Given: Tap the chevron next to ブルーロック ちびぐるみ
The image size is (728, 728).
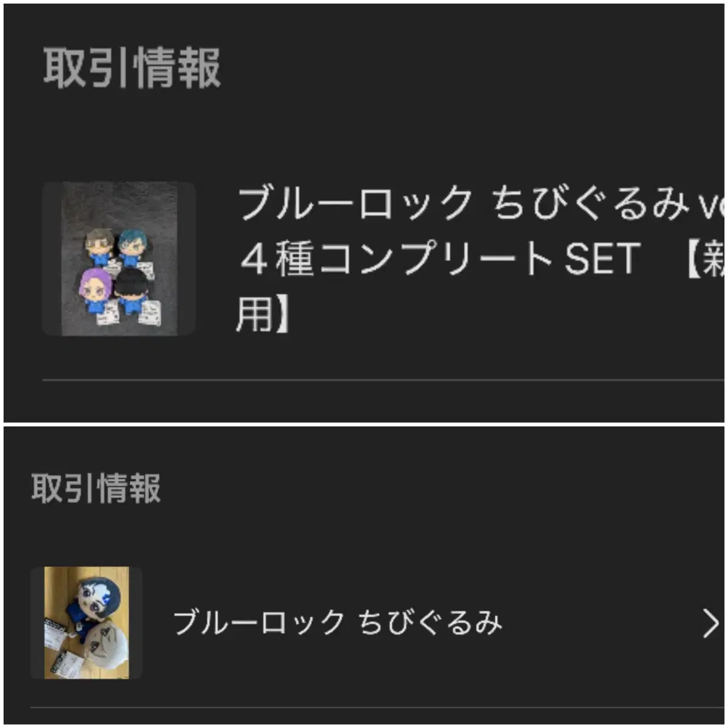Looking at the screenshot, I should tap(710, 624).
